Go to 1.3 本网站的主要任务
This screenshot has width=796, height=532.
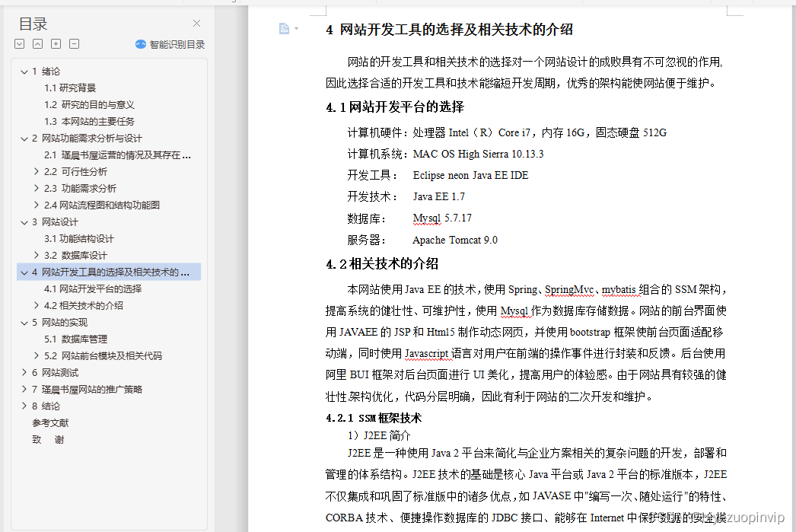pos(89,121)
